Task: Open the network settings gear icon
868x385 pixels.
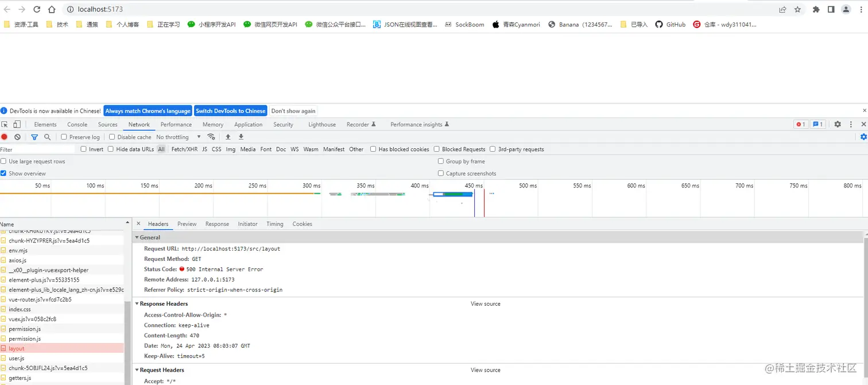Action: [863, 137]
